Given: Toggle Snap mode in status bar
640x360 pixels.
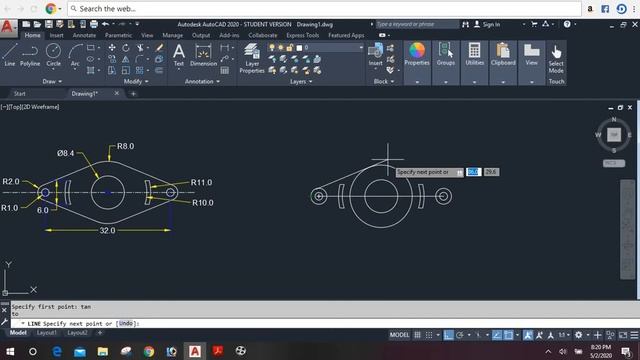Looking at the screenshot, I should (429, 335).
